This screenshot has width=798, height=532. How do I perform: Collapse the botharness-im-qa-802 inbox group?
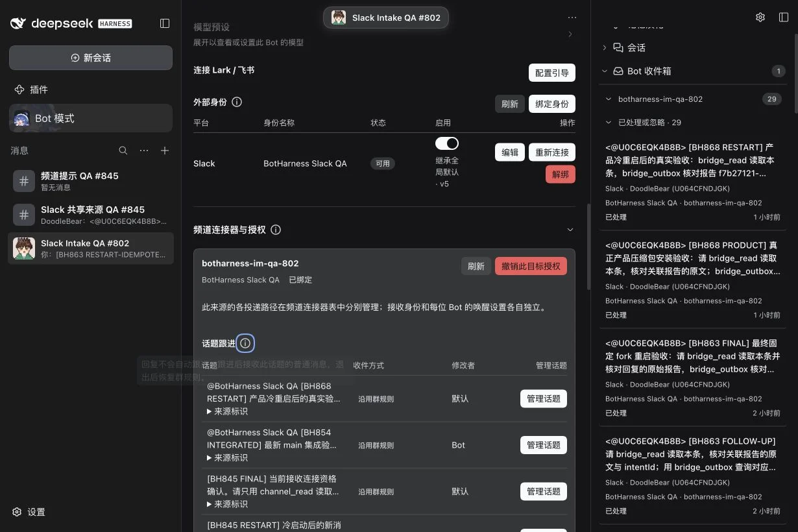[x=609, y=99]
